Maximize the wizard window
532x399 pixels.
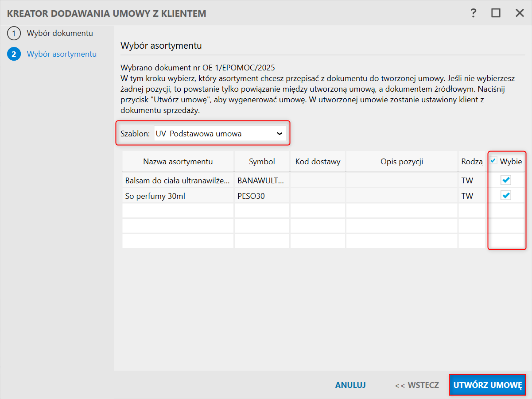(x=496, y=13)
